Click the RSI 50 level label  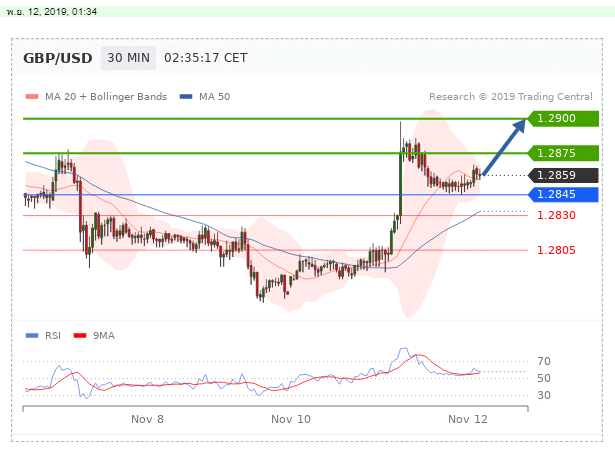[544, 378]
